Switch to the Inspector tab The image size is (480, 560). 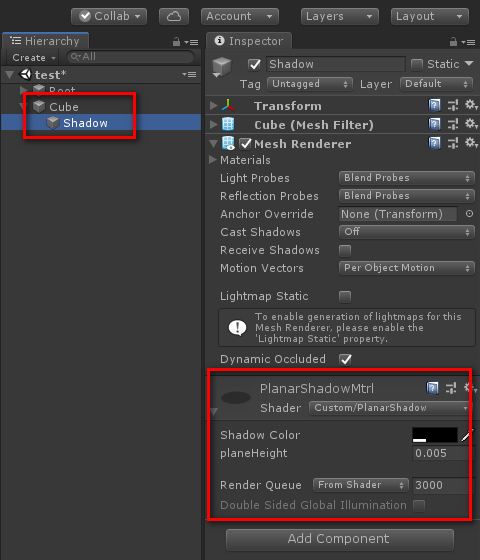coord(249,41)
